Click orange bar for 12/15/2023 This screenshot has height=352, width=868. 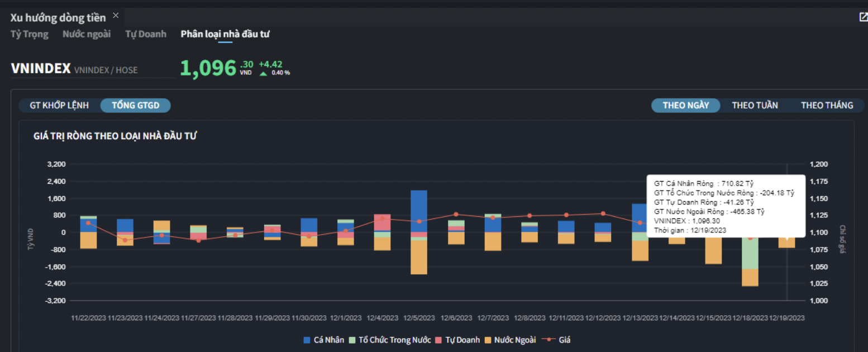[x=713, y=249]
